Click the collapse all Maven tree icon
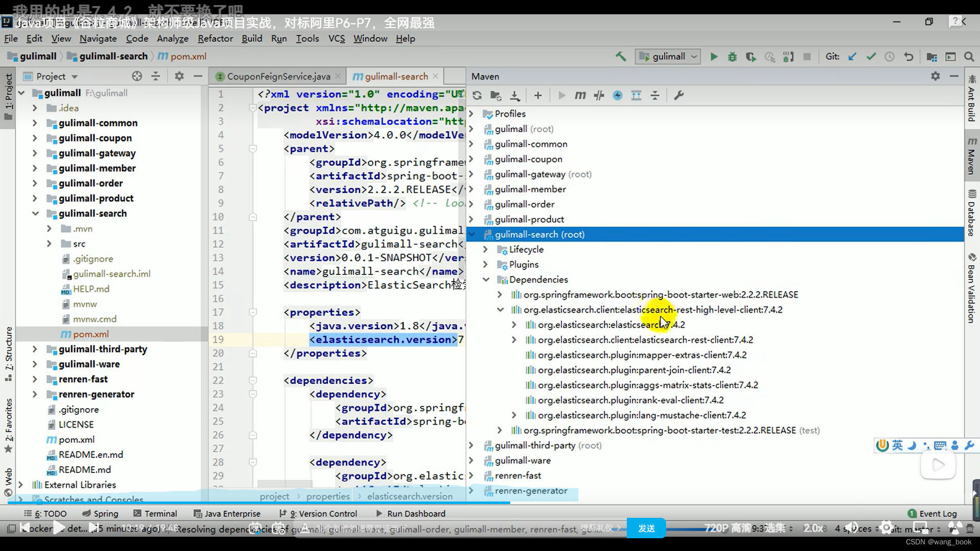Image resolution: width=980 pixels, height=551 pixels. [655, 95]
